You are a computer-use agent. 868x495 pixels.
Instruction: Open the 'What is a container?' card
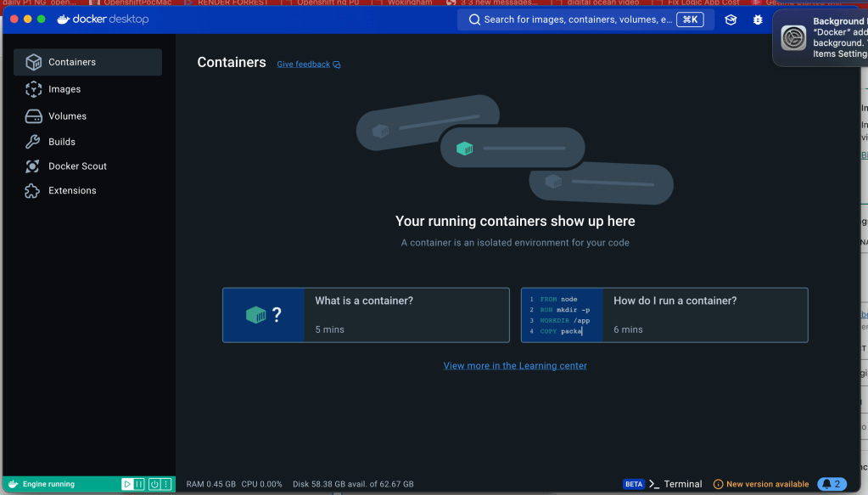[366, 315]
